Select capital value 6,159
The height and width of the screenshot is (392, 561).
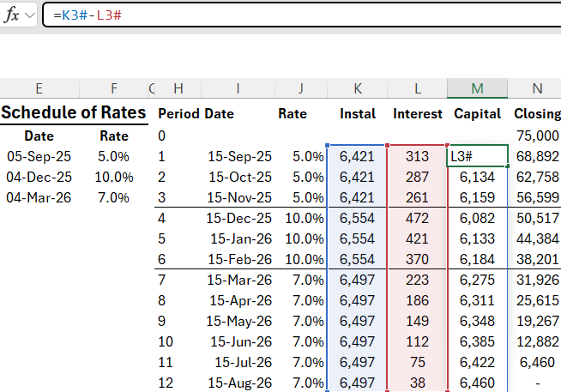pos(477,198)
